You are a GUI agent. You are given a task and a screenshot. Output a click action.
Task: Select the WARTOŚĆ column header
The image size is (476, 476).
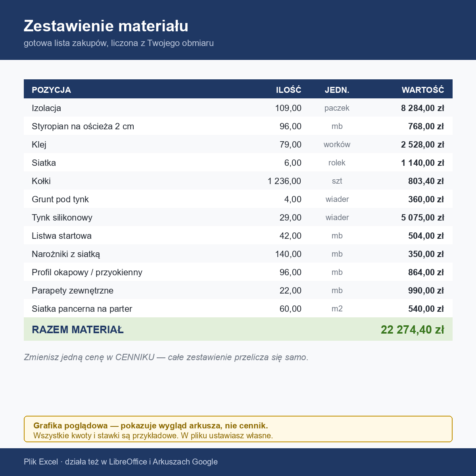(423, 90)
